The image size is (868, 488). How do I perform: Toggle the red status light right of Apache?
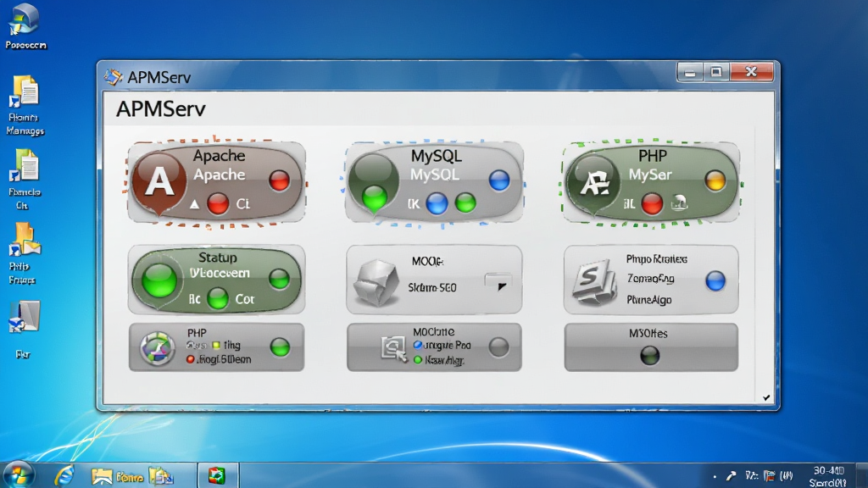[279, 180]
